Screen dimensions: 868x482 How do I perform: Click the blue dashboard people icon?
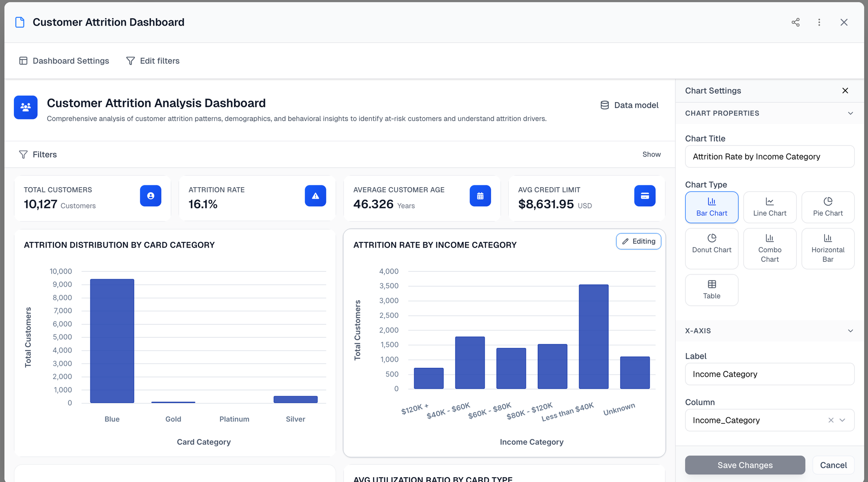[x=26, y=107]
